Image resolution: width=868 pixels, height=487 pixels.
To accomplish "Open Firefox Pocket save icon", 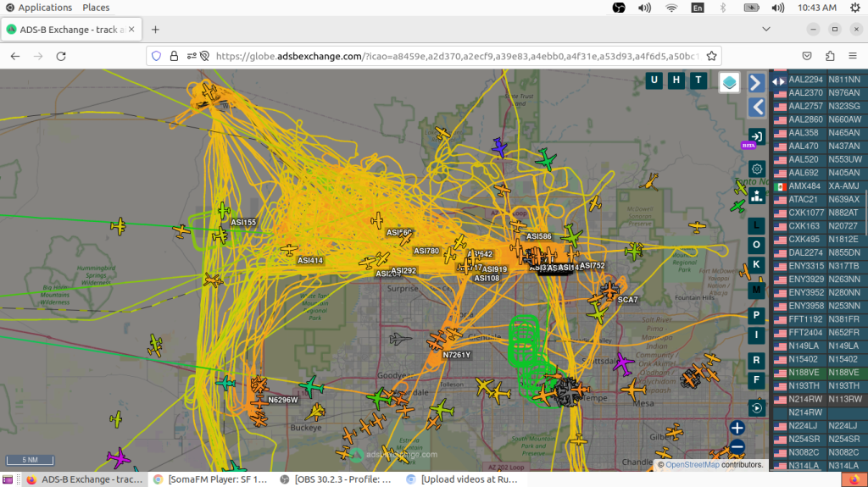I will (x=807, y=56).
